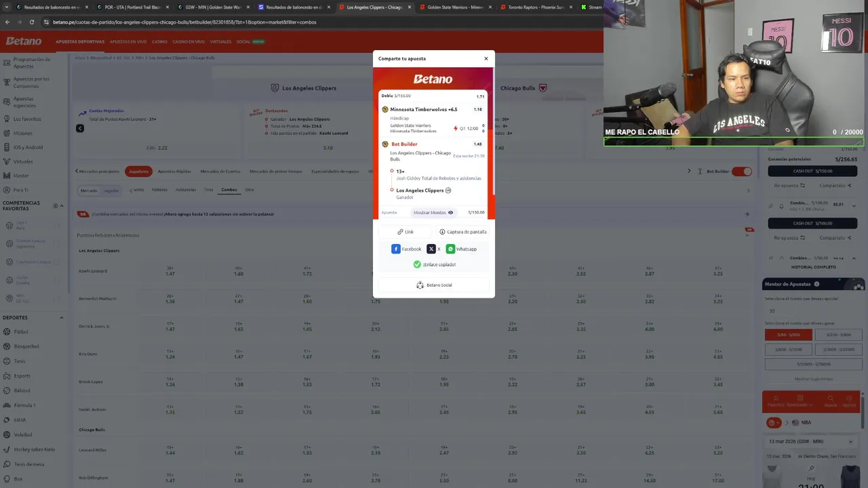
Task: Open Casino en Vivo menu
Action: pos(189,41)
